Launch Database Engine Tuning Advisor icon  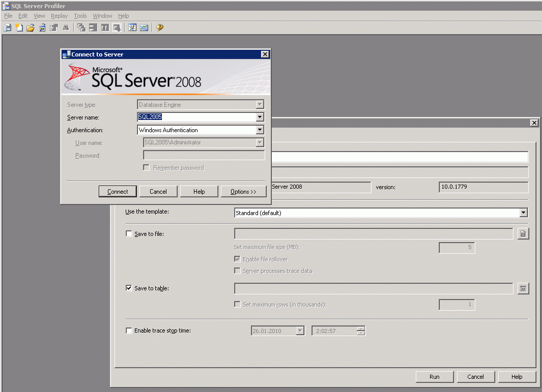point(132,27)
